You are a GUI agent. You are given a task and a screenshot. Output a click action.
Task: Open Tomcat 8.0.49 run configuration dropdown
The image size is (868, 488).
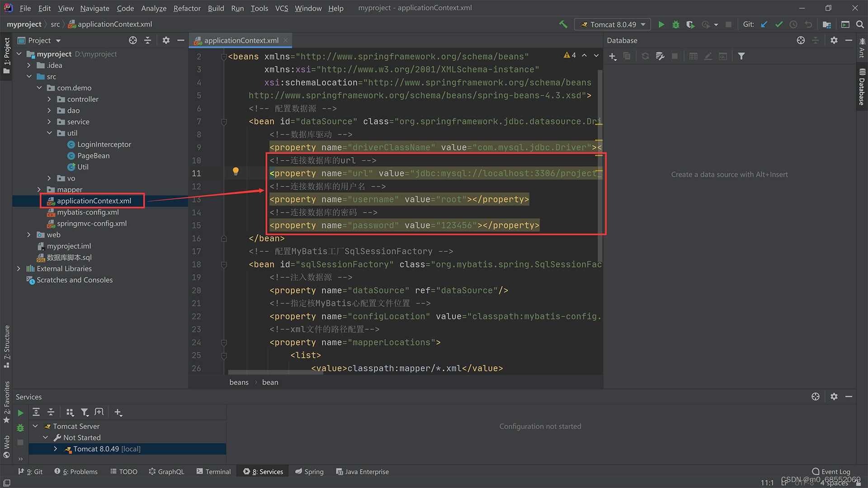click(613, 24)
